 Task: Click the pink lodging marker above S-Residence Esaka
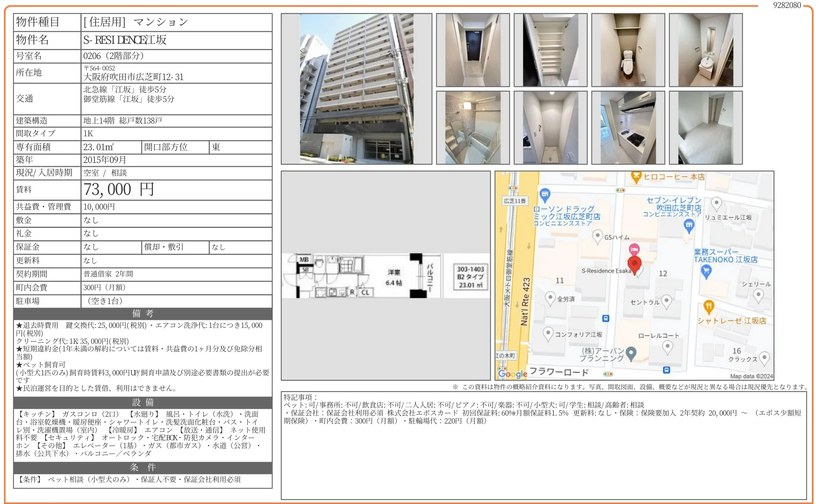pyautogui.click(x=634, y=249)
